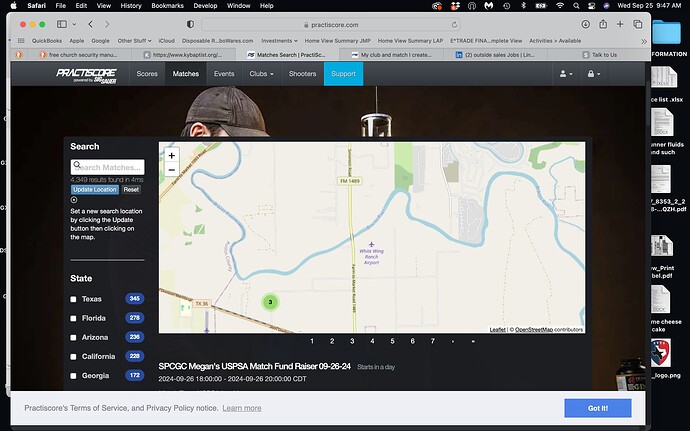This screenshot has width=690, height=431.
Task: Expand the Clubs dropdown in the navbar
Action: pos(261,74)
